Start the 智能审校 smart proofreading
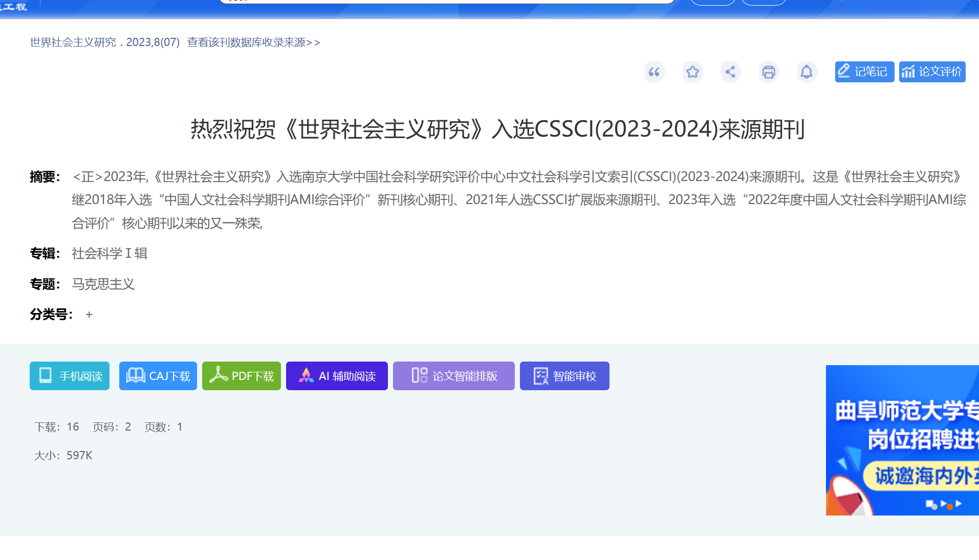 click(x=564, y=376)
